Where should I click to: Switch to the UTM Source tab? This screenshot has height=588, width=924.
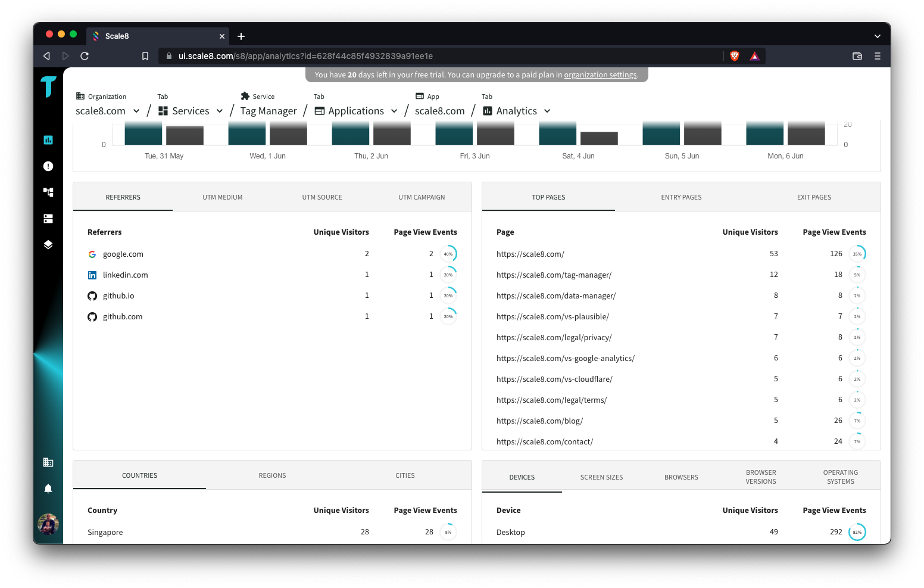coord(322,197)
